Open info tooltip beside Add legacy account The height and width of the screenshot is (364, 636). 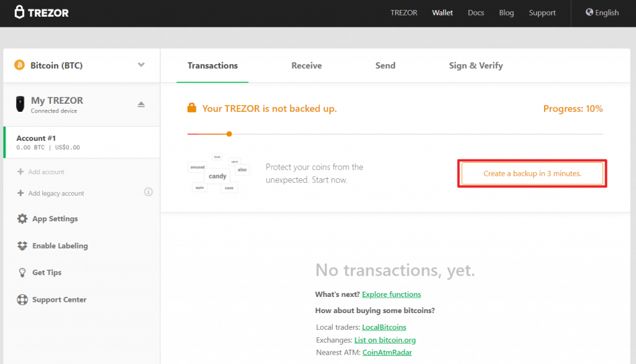coord(148,193)
